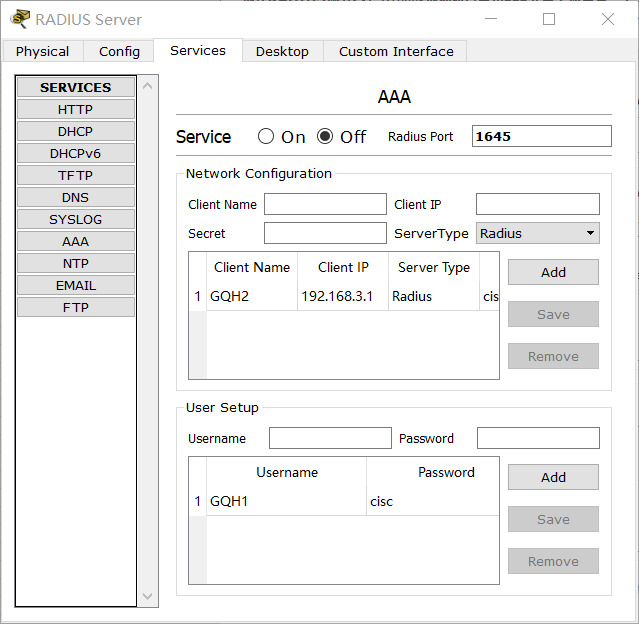Open the NTP service page

click(x=76, y=263)
